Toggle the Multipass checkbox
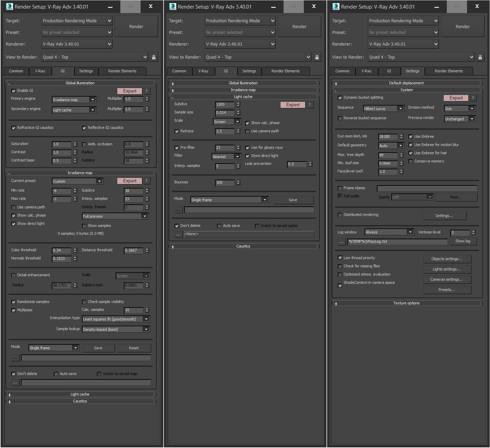The image size is (490, 448). tap(13, 310)
